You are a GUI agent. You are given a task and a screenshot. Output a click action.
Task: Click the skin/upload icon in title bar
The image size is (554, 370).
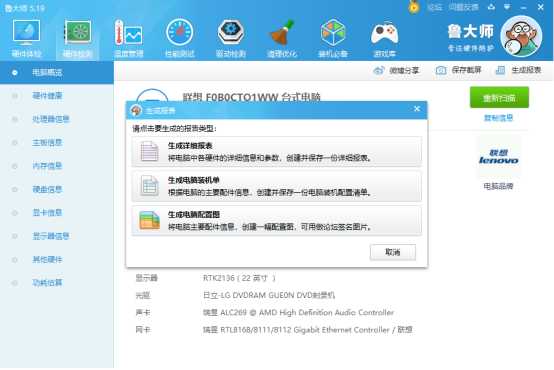coord(491,7)
